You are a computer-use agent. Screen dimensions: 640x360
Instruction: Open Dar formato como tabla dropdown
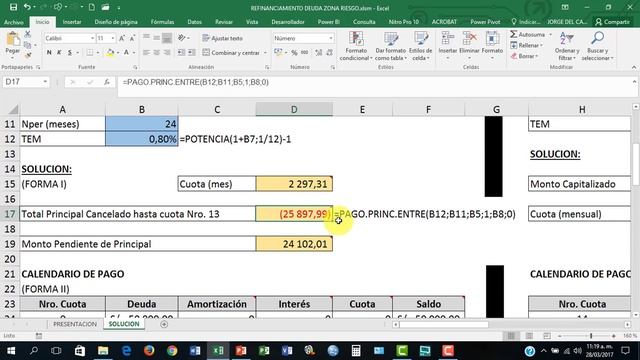pos(390,46)
